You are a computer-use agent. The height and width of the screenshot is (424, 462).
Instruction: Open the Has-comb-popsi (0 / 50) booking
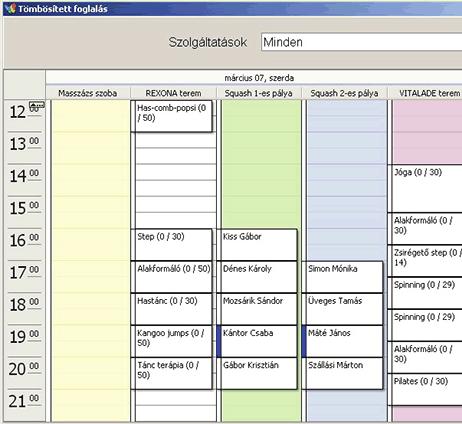pyautogui.click(x=171, y=116)
